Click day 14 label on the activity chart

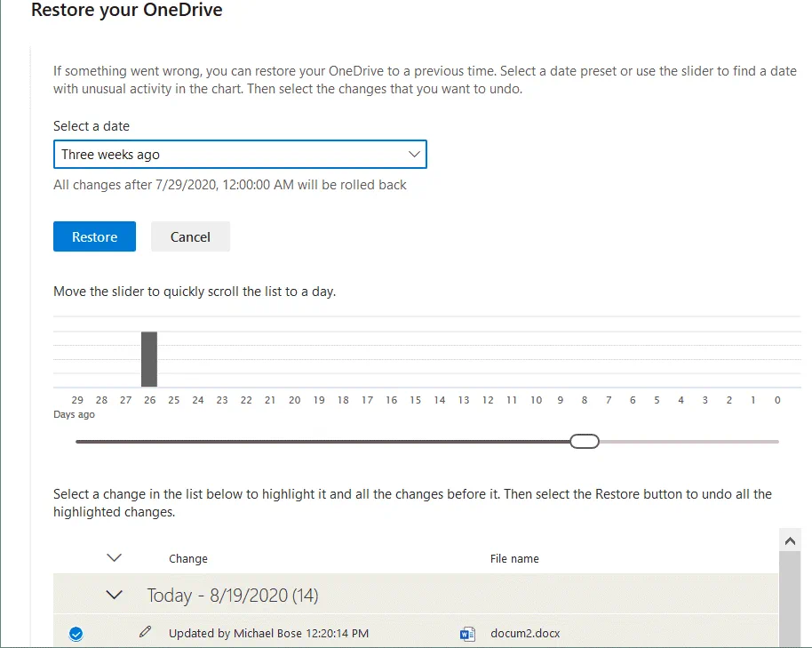pos(439,400)
